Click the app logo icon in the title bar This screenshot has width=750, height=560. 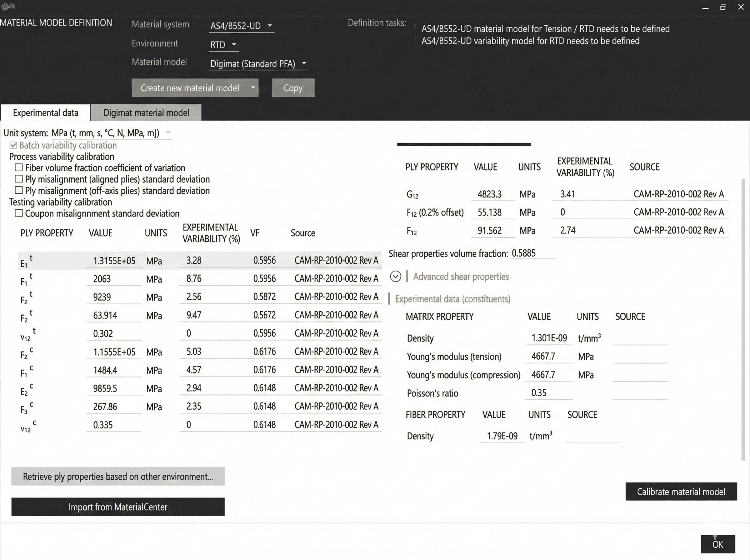pyautogui.click(x=8, y=7)
